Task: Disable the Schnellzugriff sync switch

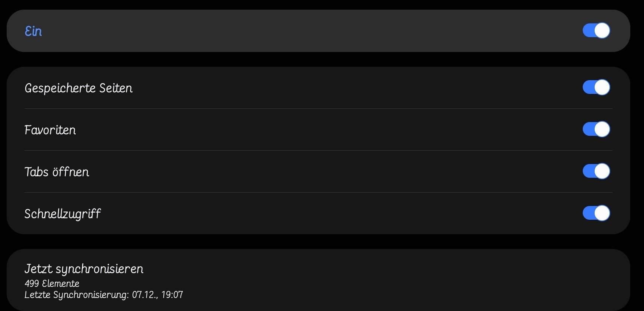Action: pyautogui.click(x=596, y=213)
